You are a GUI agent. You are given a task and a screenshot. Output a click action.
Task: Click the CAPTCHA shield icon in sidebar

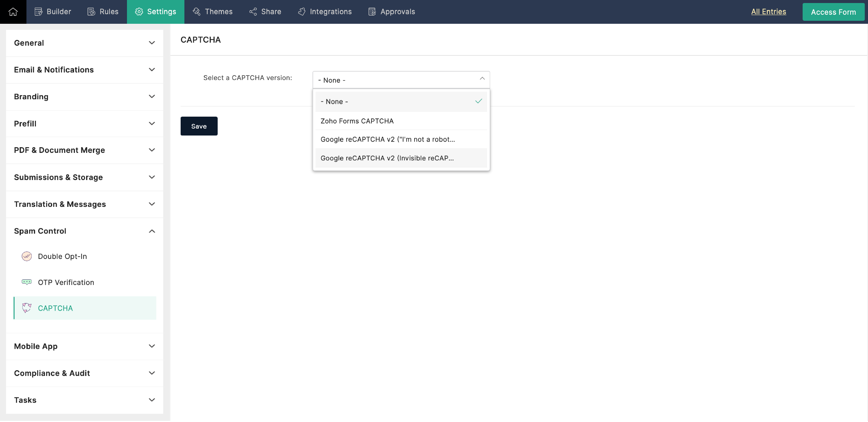26,308
